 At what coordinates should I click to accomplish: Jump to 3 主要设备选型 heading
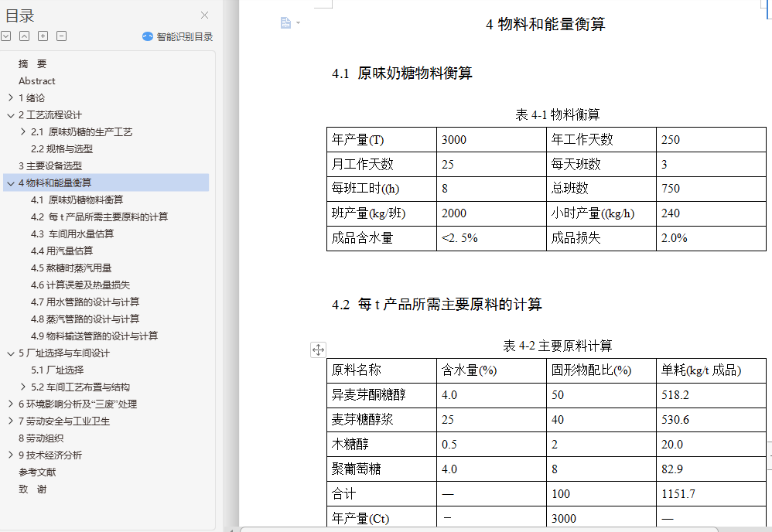point(50,165)
